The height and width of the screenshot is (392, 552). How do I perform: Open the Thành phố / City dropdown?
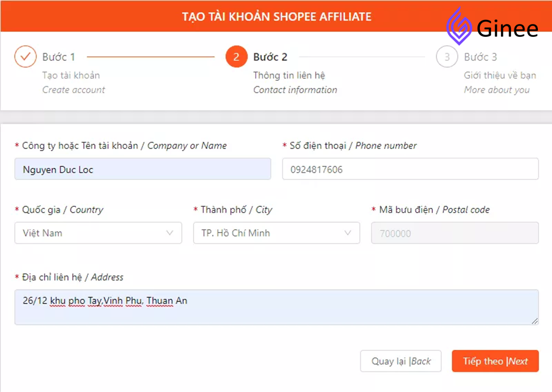point(276,233)
